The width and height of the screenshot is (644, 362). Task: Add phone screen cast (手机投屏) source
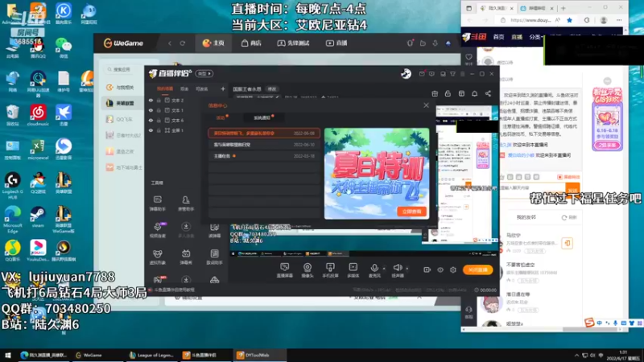point(330,270)
